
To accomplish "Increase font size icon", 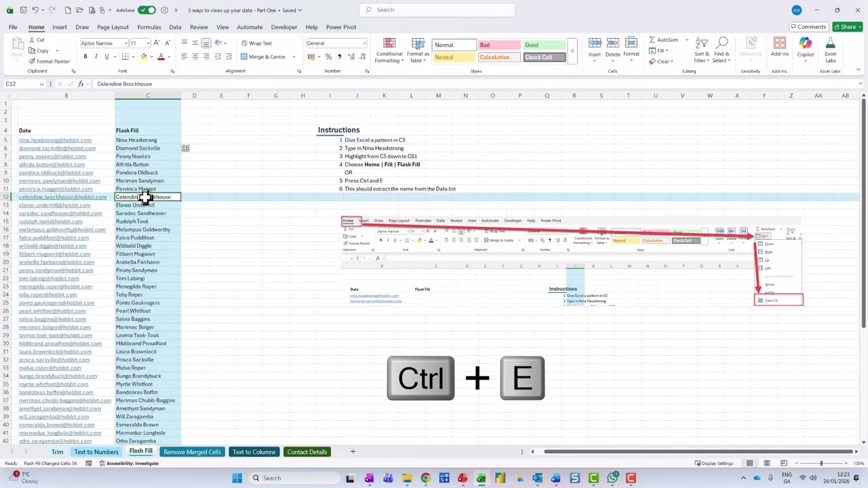I will (155, 43).
